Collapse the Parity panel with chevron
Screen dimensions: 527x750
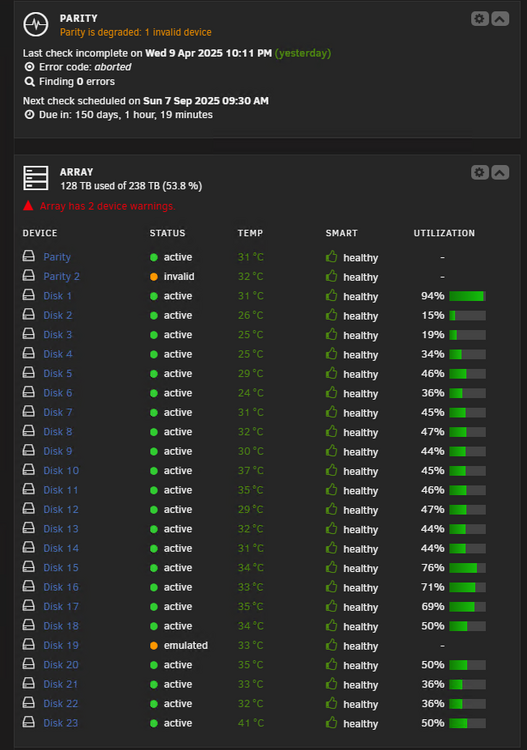[500, 19]
